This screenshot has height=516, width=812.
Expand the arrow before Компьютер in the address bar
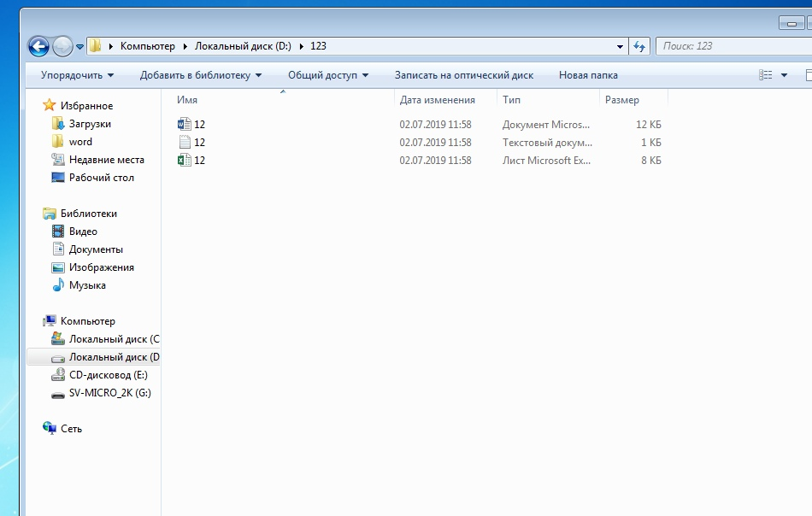[111, 46]
